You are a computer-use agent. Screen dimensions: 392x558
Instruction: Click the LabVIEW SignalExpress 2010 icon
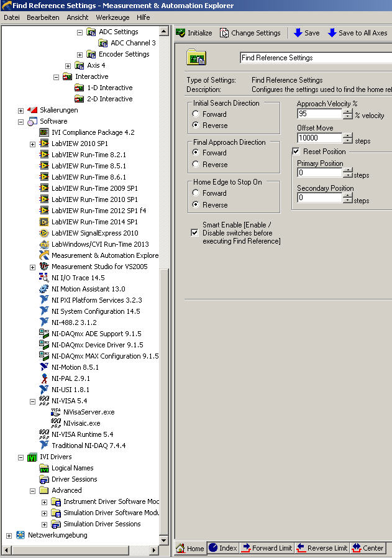pyautogui.click(x=43, y=233)
